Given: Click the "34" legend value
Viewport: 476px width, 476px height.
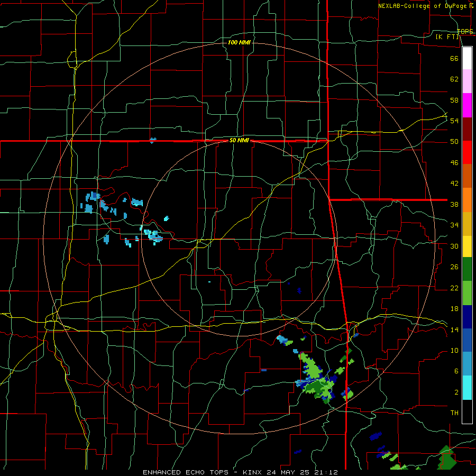Looking at the screenshot, I should (454, 225).
